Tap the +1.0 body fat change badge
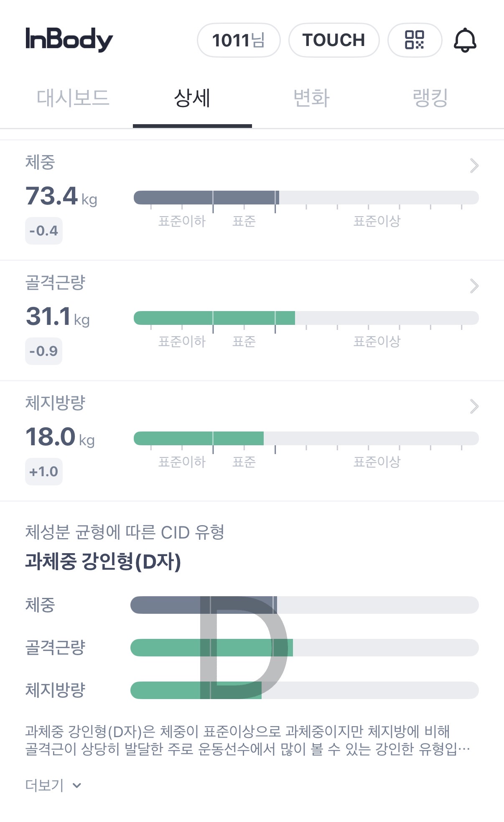This screenshot has width=504, height=822. (44, 472)
